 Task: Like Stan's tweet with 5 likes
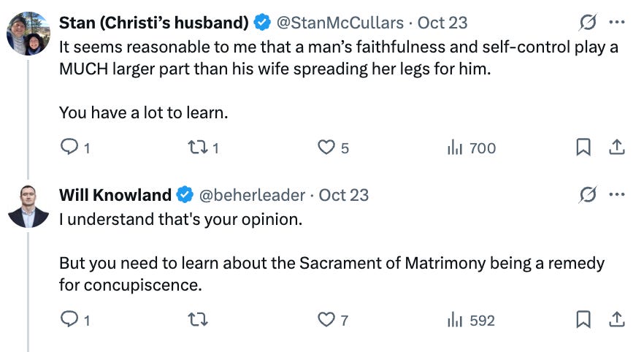click(326, 148)
